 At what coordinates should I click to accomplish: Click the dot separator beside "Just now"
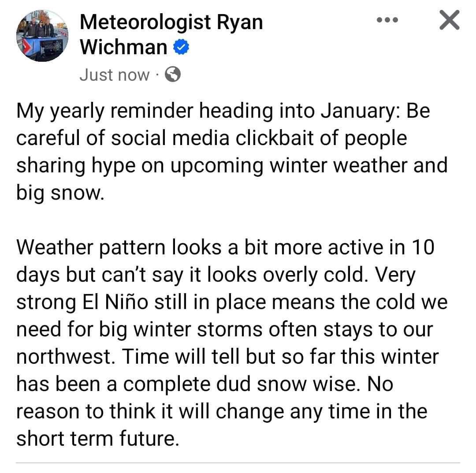(x=157, y=74)
